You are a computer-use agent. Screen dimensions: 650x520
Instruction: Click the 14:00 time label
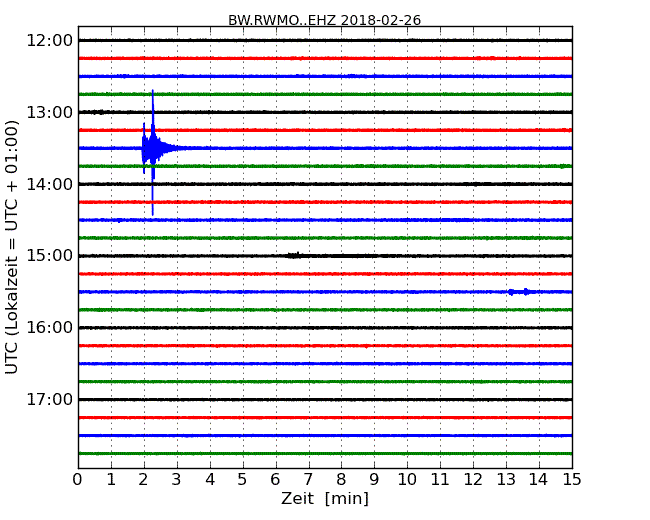coord(50,184)
